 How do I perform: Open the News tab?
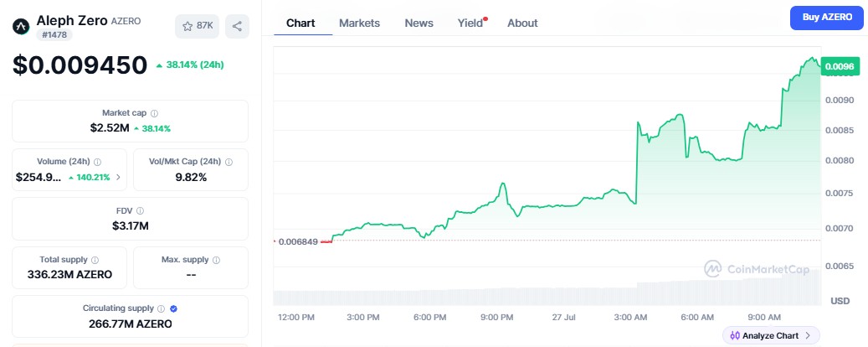tap(419, 23)
